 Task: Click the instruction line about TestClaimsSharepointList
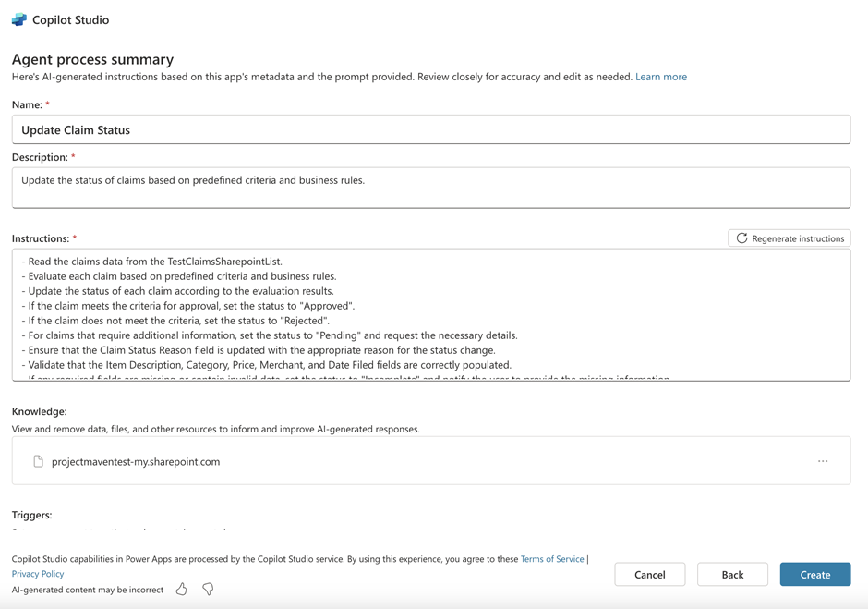tap(152, 262)
